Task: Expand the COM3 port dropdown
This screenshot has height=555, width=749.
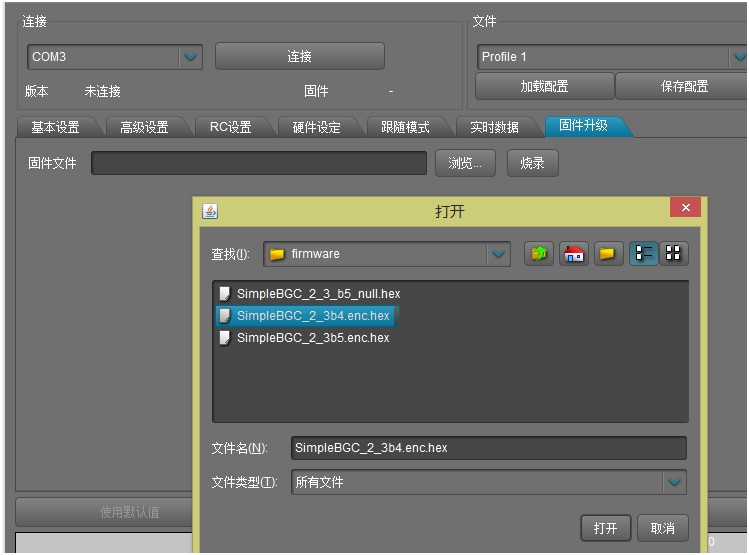Action: [x=191, y=57]
